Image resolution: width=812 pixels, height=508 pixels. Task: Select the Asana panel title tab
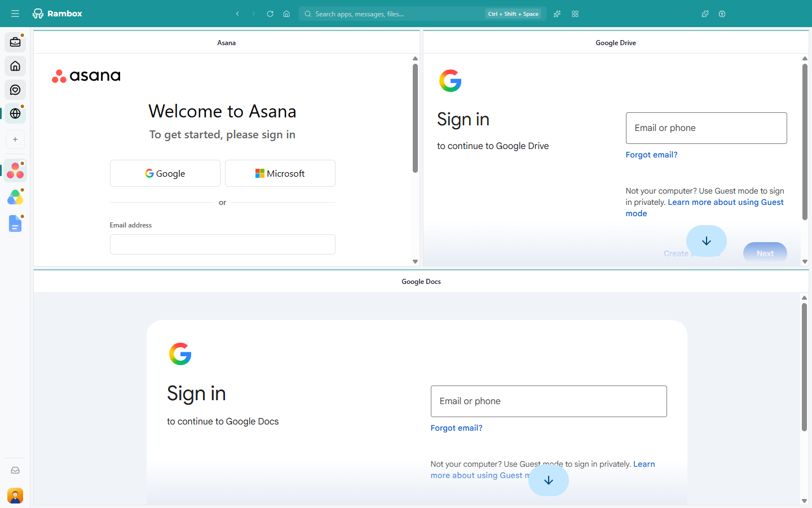pos(227,43)
